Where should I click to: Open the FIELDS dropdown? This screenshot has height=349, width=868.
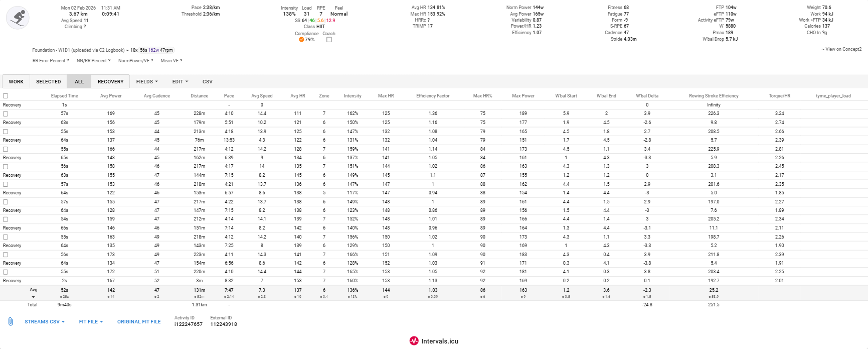point(147,82)
